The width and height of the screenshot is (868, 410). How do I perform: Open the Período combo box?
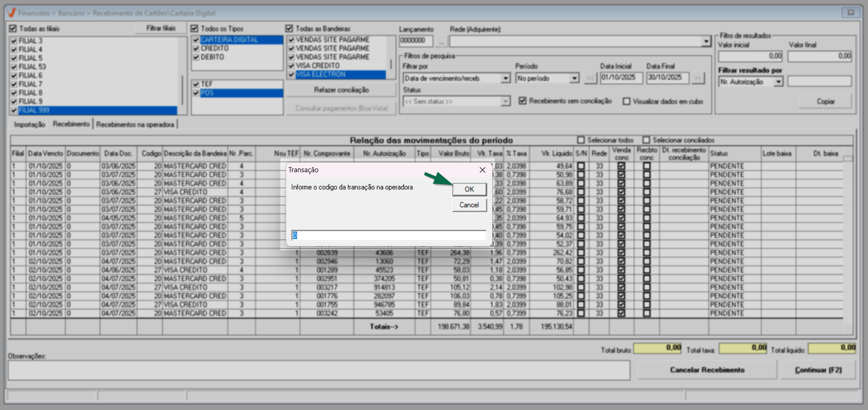coord(574,78)
